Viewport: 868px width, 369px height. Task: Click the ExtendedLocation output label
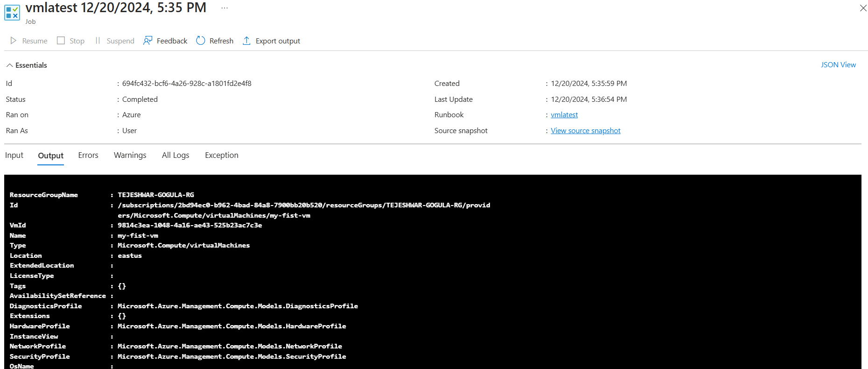[42, 265]
